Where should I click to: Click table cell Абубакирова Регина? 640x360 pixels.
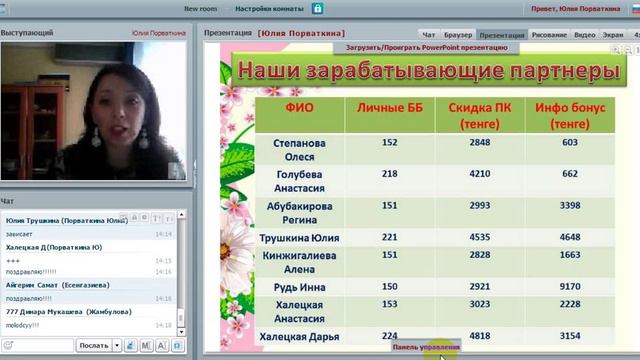(x=300, y=213)
